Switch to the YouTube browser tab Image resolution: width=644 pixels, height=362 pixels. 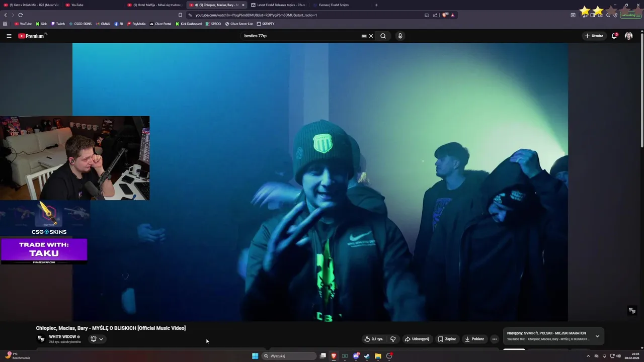pos(93,5)
